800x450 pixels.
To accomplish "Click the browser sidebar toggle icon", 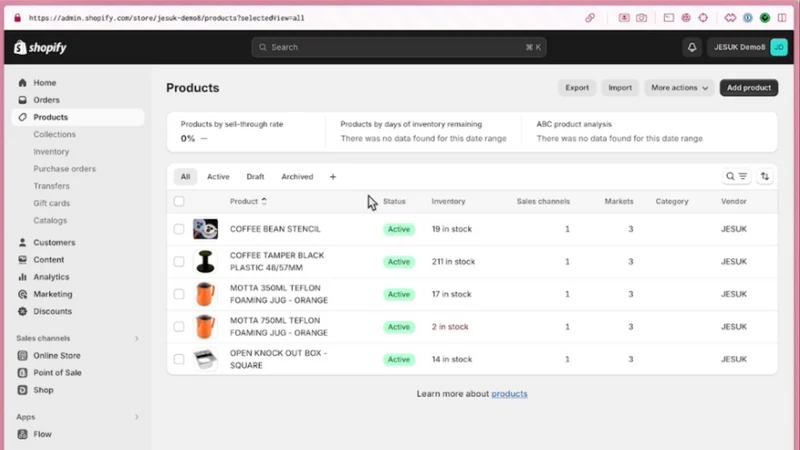I will click(x=782, y=18).
